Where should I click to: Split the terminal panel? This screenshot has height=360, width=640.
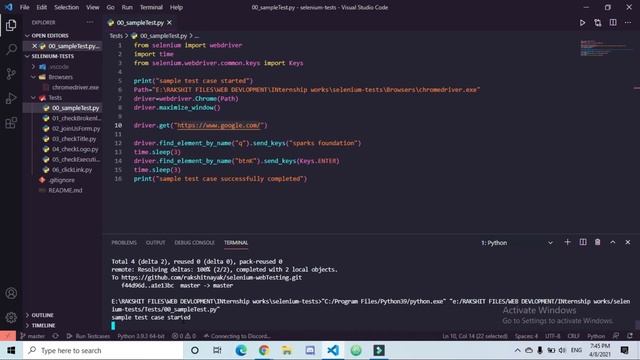point(583,242)
